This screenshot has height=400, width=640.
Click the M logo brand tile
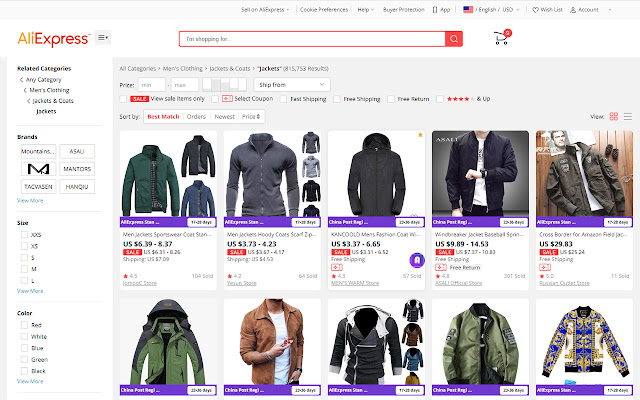tap(38, 169)
